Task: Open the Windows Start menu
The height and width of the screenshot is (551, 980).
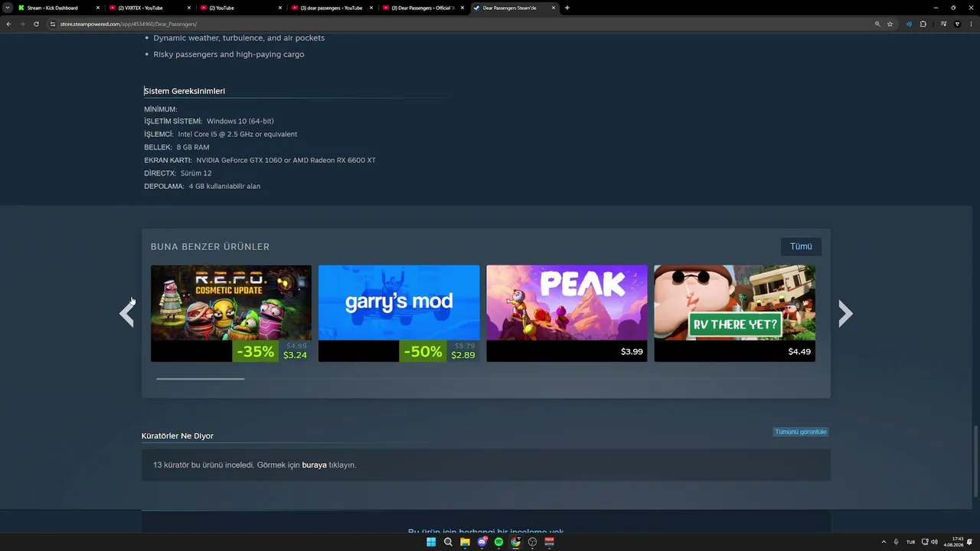Action: (x=431, y=542)
